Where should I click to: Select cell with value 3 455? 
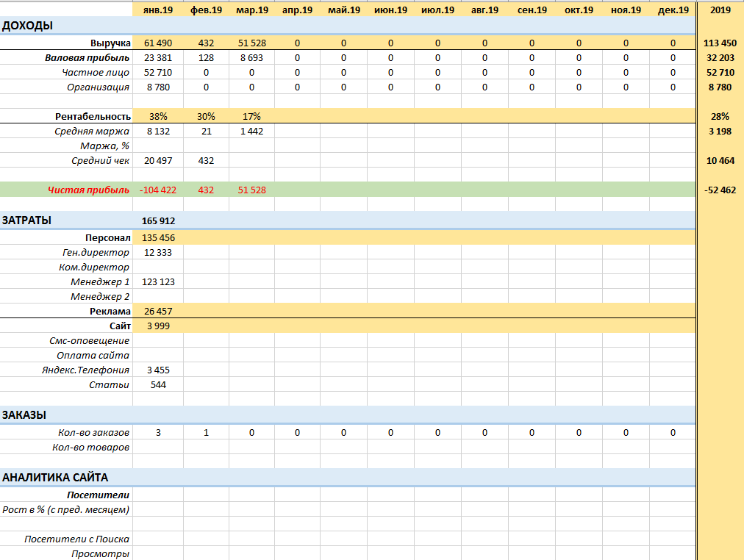click(158, 370)
